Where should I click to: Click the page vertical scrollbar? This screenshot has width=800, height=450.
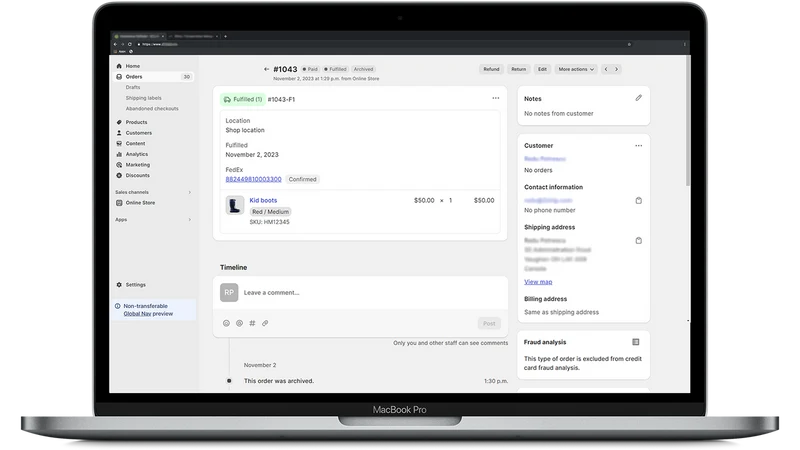(x=688, y=122)
